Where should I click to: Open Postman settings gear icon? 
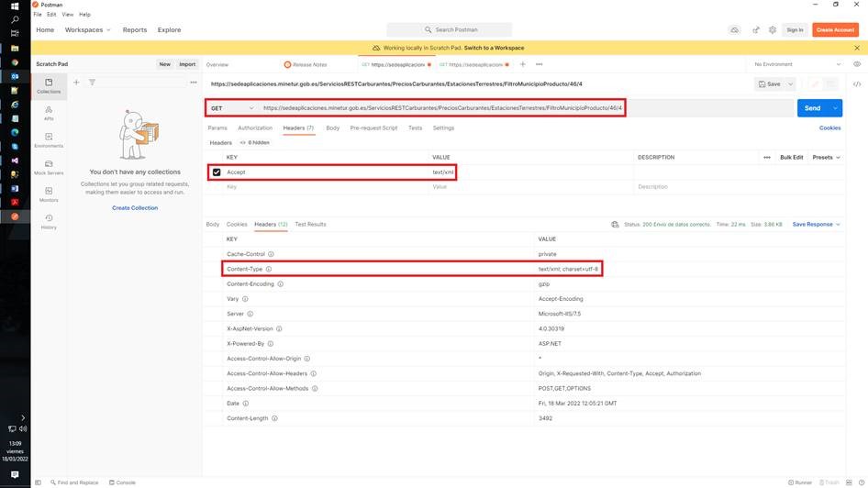[773, 30]
